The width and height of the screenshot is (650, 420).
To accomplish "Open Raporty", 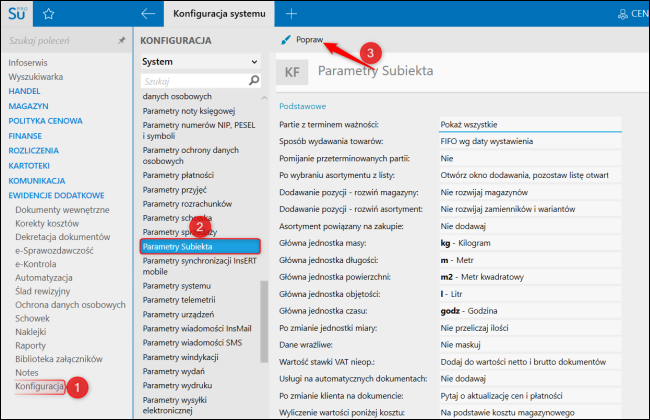I will click(30, 345).
